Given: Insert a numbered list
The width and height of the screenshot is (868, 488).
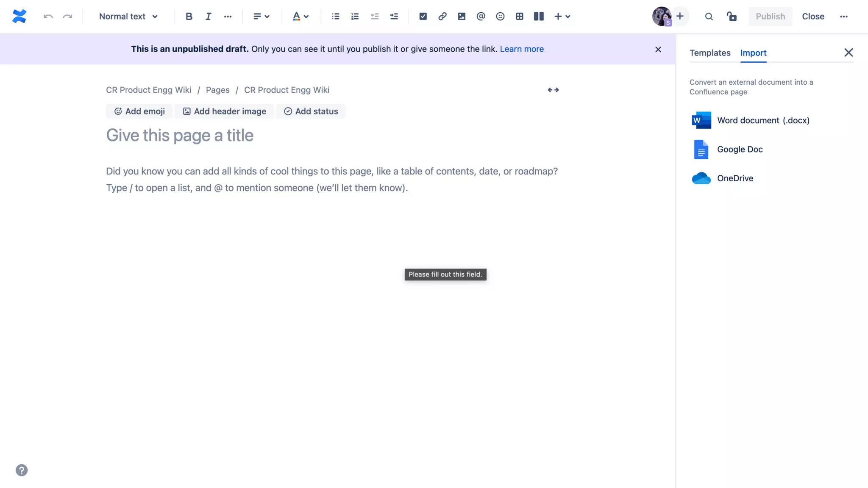Looking at the screenshot, I should (355, 17).
